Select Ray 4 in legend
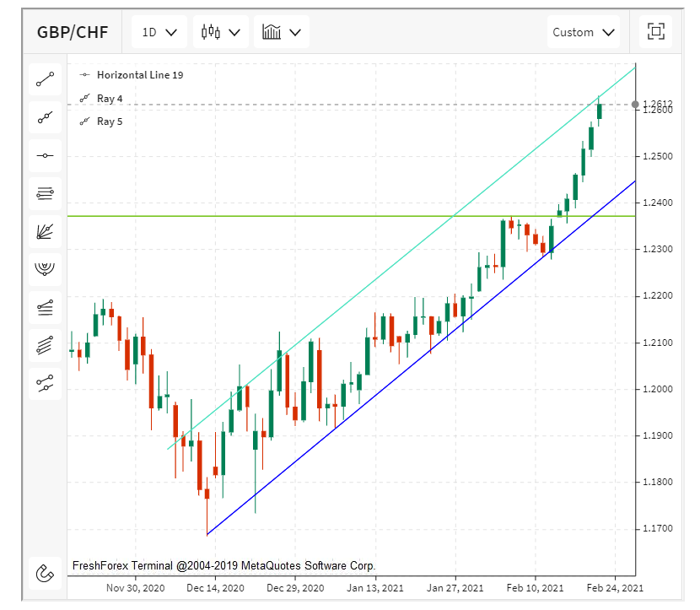This screenshot has height=610, width=700. 101,98
